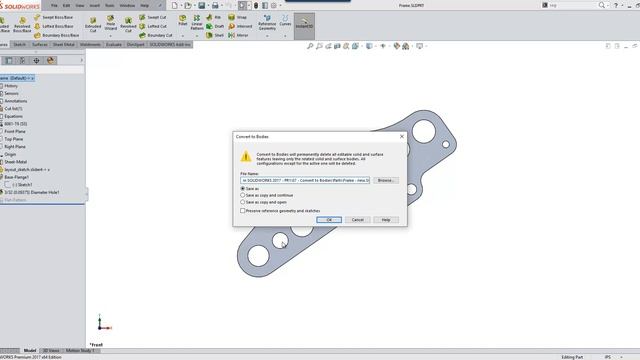Select the Lofted Boss/Base tool
The height and width of the screenshot is (360, 640).
53,26
